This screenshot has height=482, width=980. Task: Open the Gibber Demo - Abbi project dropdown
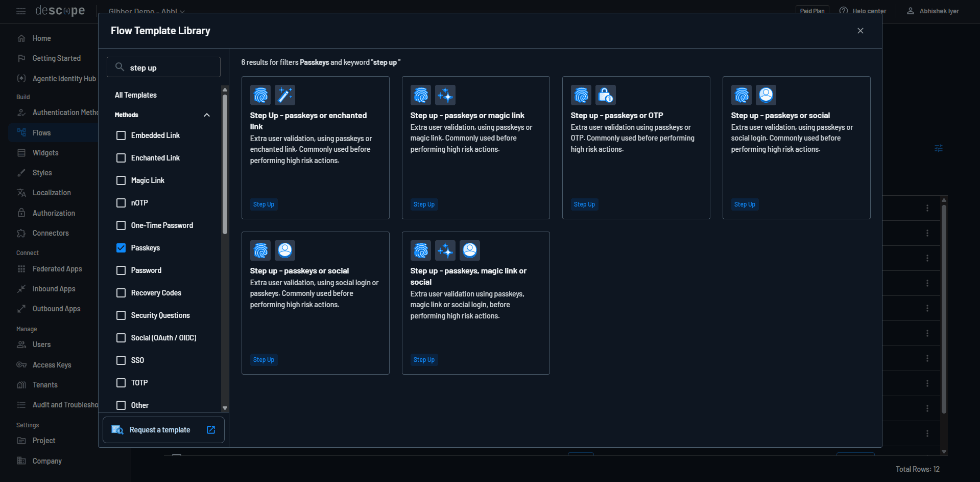pos(146,11)
